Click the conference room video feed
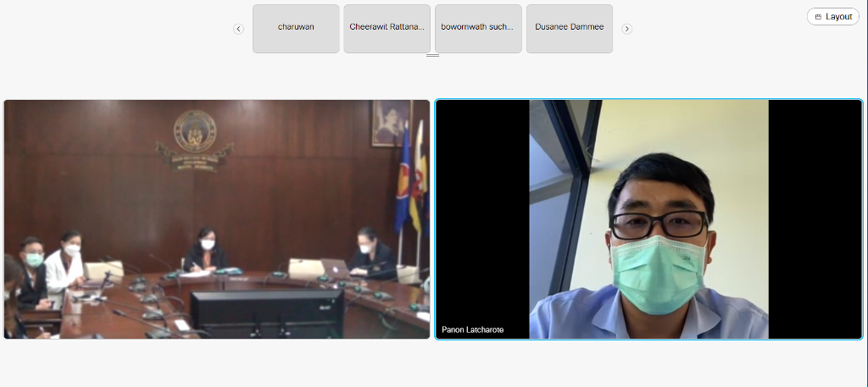The image size is (868, 387). pos(216,219)
